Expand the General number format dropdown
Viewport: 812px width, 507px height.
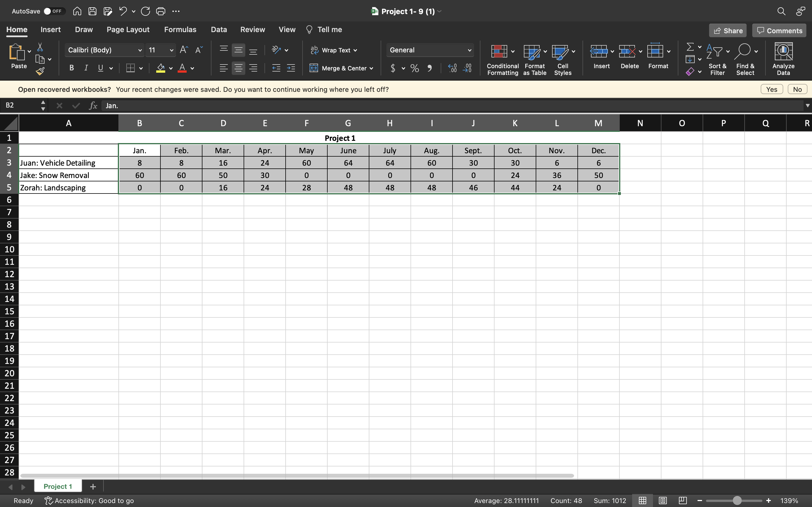point(469,50)
